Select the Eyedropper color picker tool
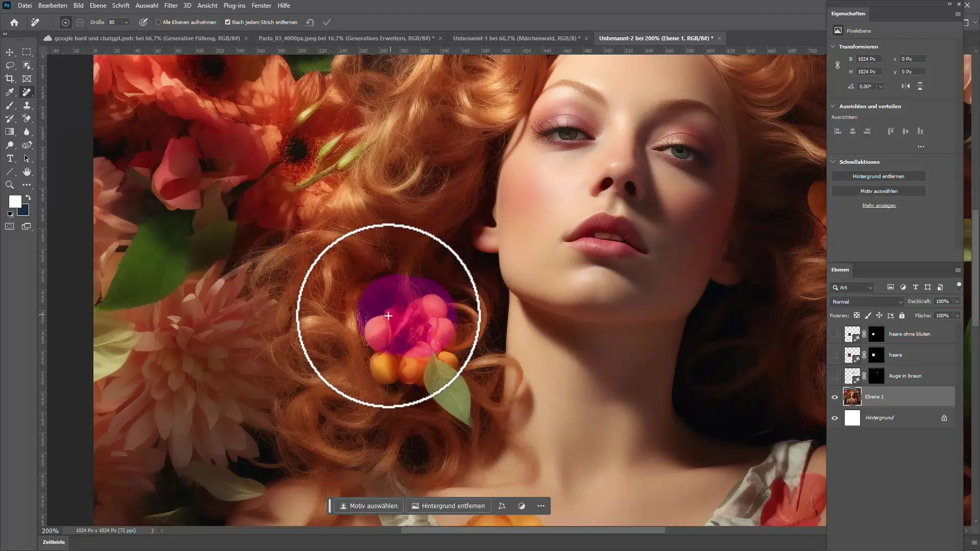 9,92
